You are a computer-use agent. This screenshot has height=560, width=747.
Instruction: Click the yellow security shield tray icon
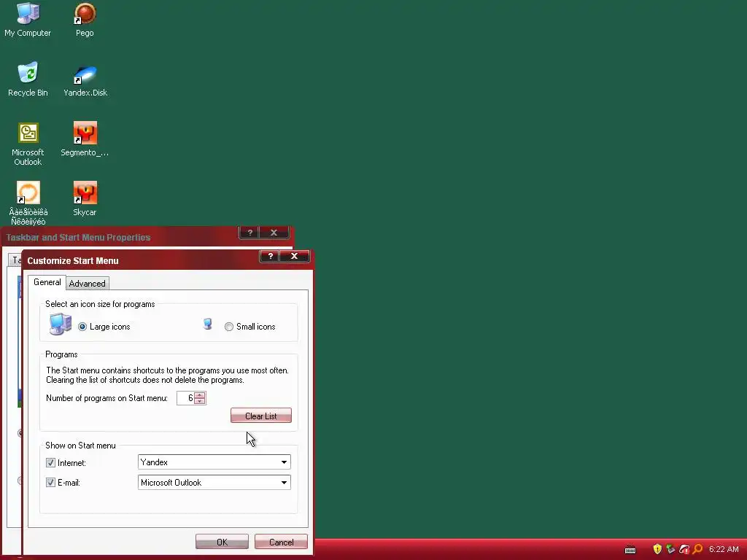point(657,549)
